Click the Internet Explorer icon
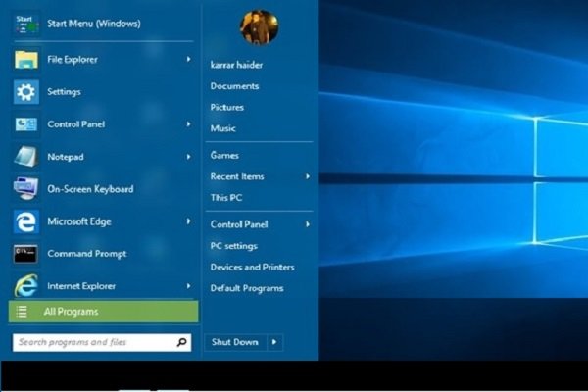 coord(25,286)
